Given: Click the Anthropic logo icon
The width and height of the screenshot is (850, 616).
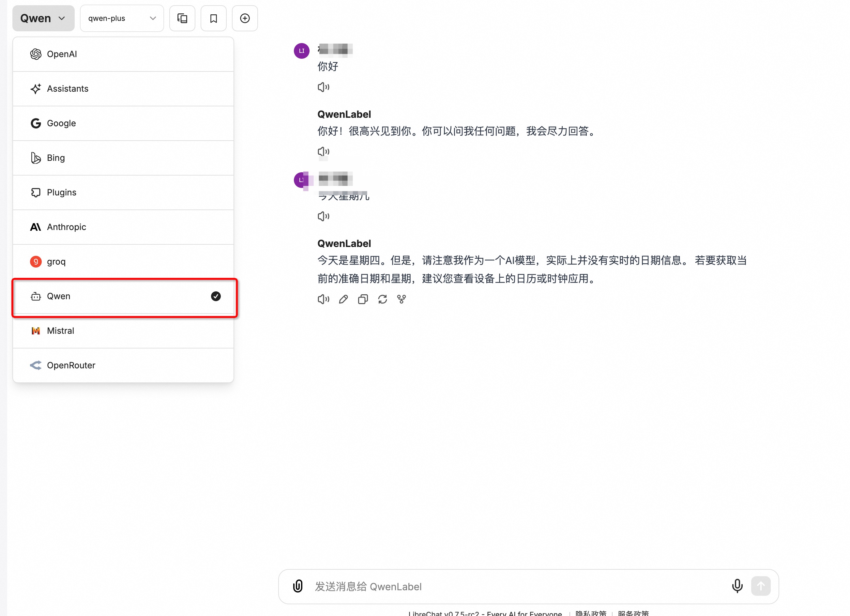Looking at the screenshot, I should (36, 227).
